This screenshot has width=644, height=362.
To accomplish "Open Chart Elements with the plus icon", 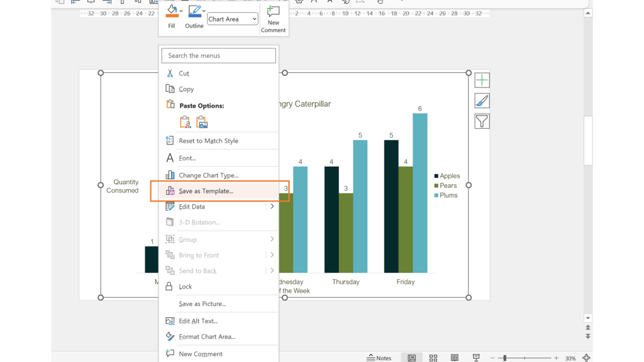I will coord(481,80).
